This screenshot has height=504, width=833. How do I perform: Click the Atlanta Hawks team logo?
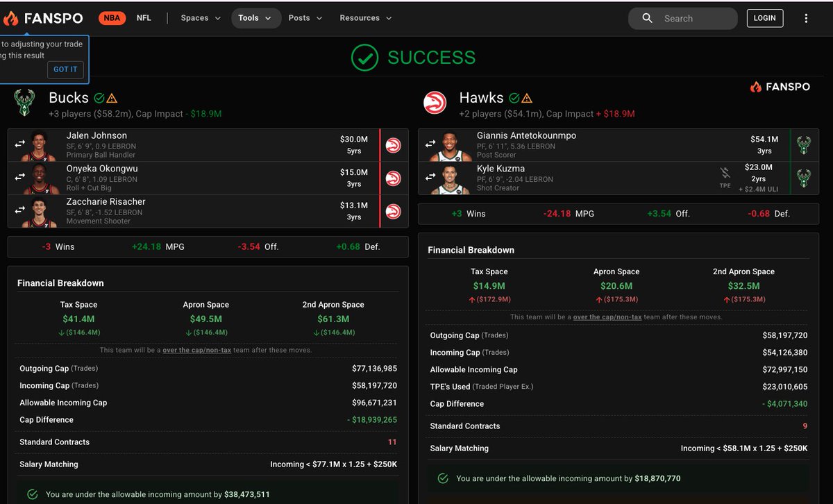coord(435,103)
